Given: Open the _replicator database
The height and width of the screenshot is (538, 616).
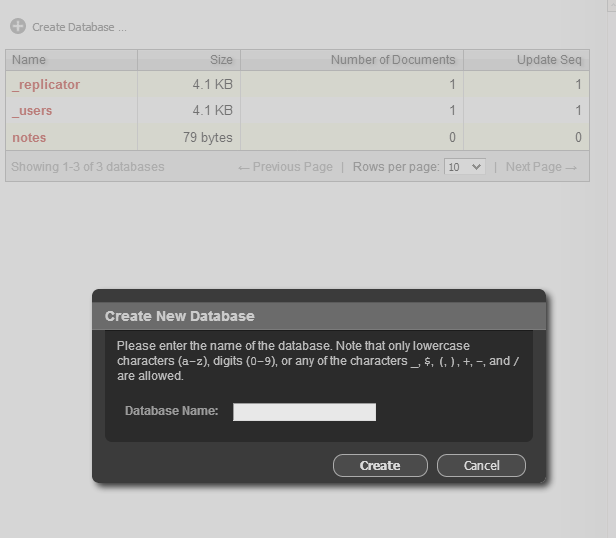Looking at the screenshot, I should point(46,84).
